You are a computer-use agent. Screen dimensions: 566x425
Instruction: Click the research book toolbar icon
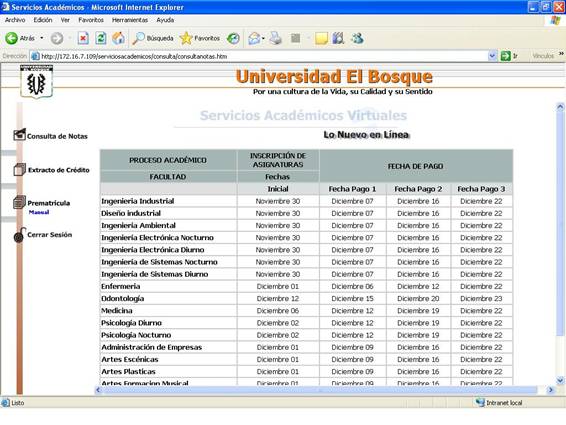(x=338, y=38)
